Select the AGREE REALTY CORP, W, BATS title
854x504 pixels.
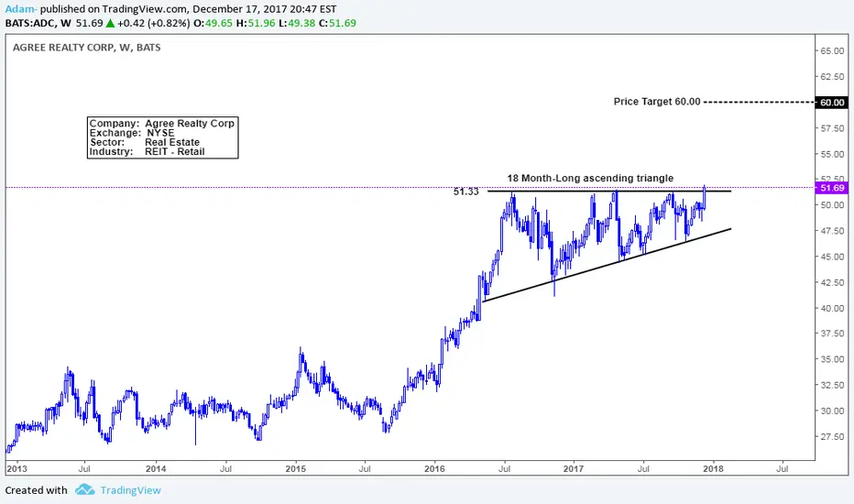tap(87, 48)
